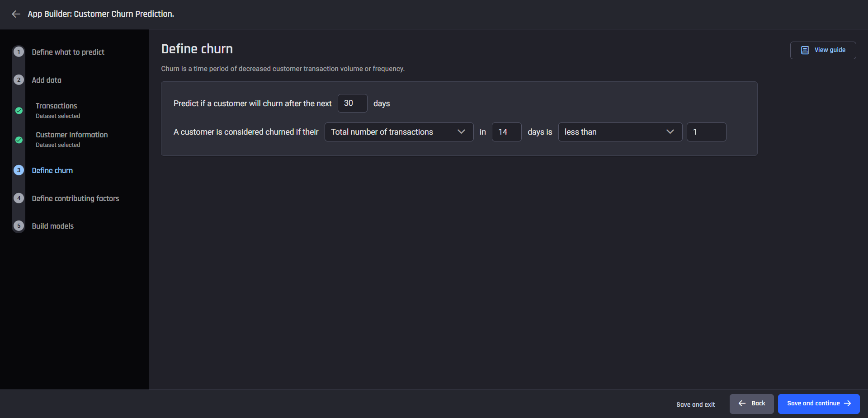This screenshot has height=418, width=868.
Task: Click the step 3 circle icon
Action: pyautogui.click(x=19, y=170)
